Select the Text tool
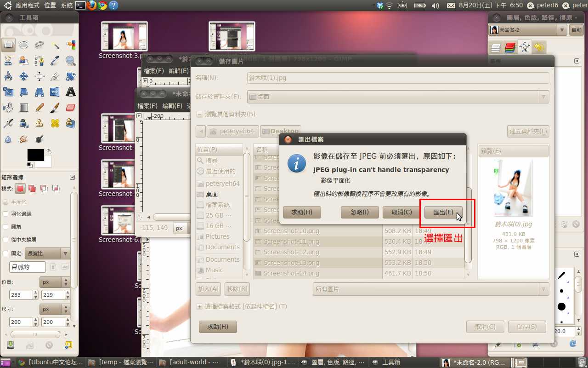 [71, 92]
